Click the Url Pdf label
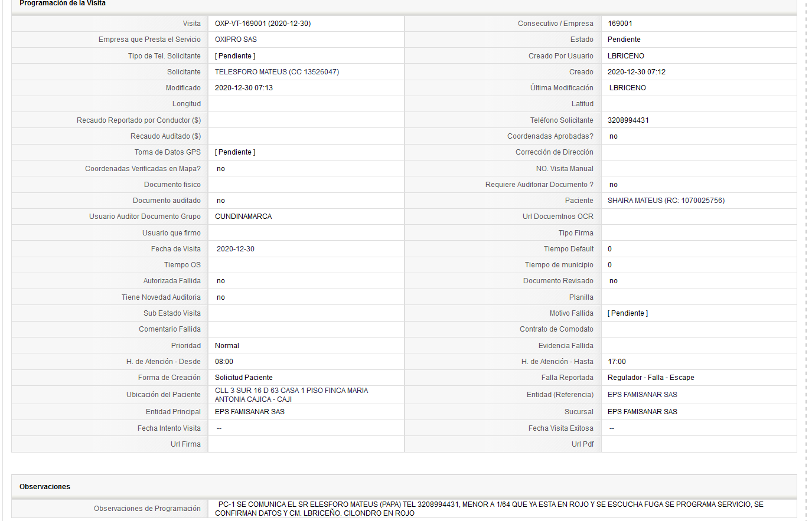The image size is (812, 521). [582, 444]
